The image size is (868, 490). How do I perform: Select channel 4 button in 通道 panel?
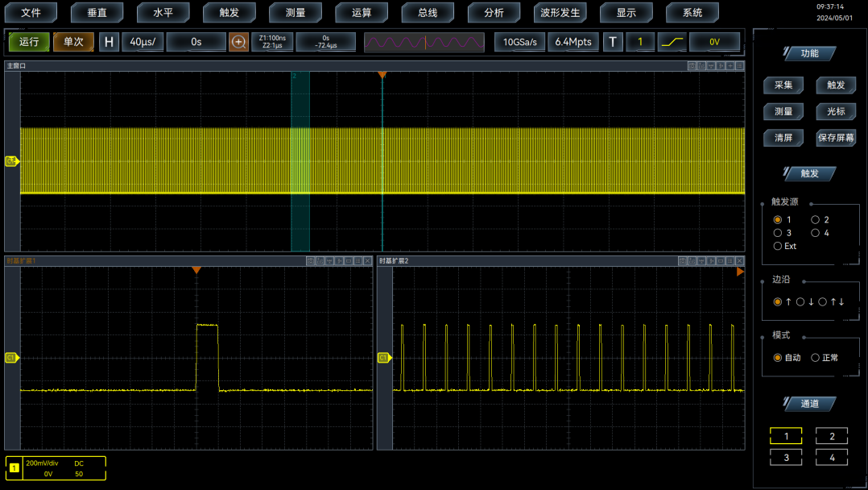pyautogui.click(x=832, y=457)
